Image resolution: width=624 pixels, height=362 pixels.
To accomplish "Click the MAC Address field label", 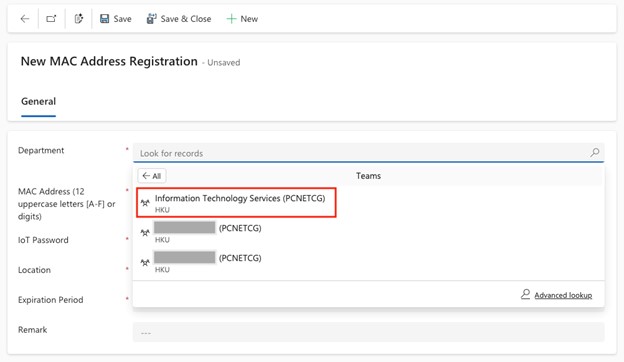I will (x=66, y=204).
